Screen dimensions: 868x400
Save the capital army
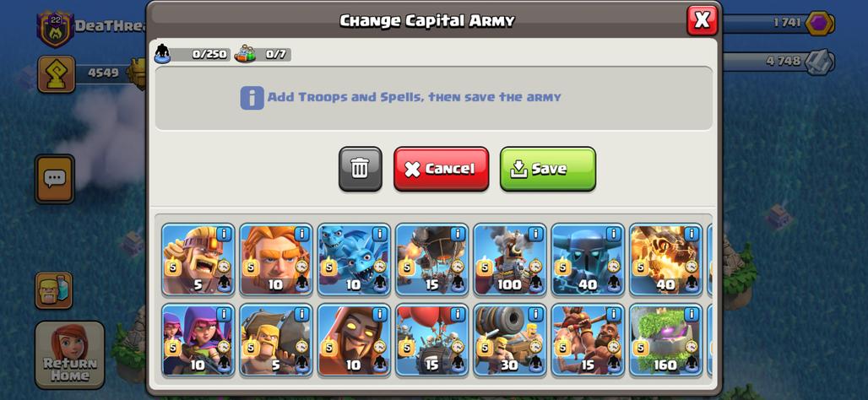[x=548, y=169]
